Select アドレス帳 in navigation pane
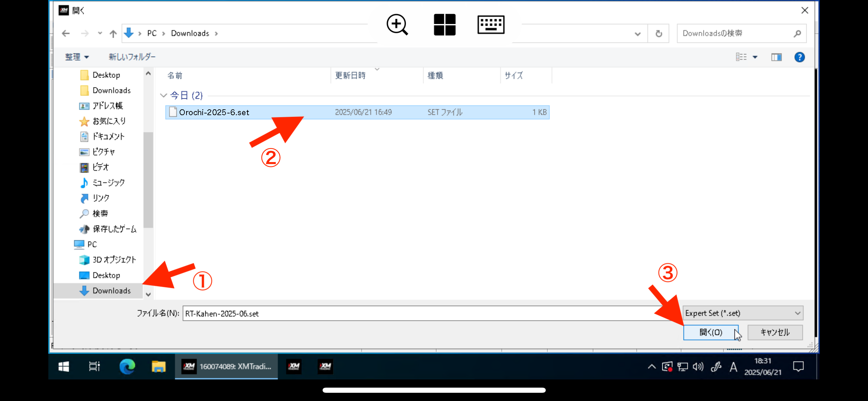This screenshot has height=401, width=868. pyautogui.click(x=108, y=106)
